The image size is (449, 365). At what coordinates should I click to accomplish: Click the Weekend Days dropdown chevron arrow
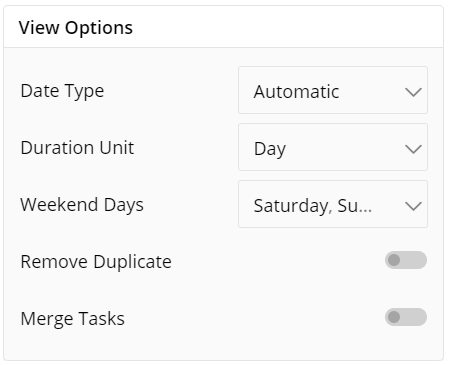tap(413, 206)
